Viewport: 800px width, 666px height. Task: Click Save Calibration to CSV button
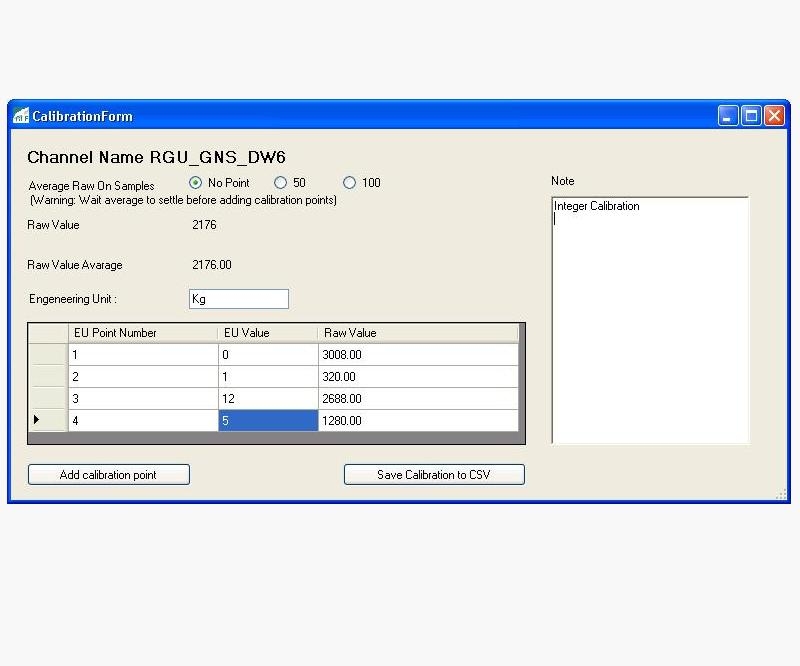point(434,475)
